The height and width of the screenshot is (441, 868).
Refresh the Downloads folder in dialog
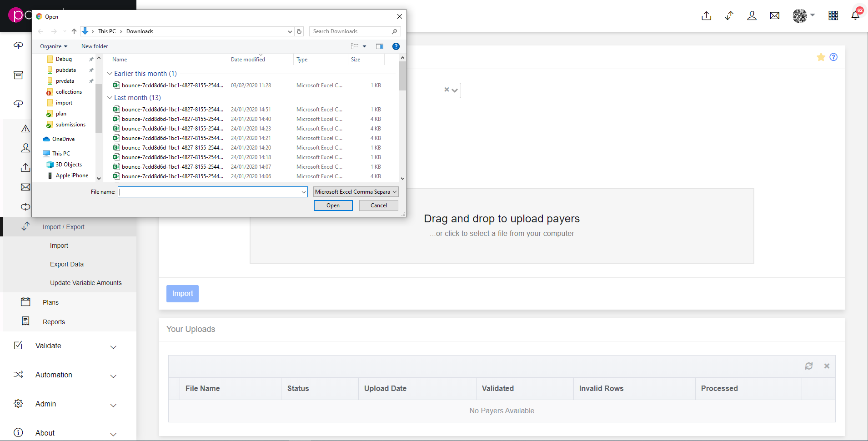(x=299, y=31)
